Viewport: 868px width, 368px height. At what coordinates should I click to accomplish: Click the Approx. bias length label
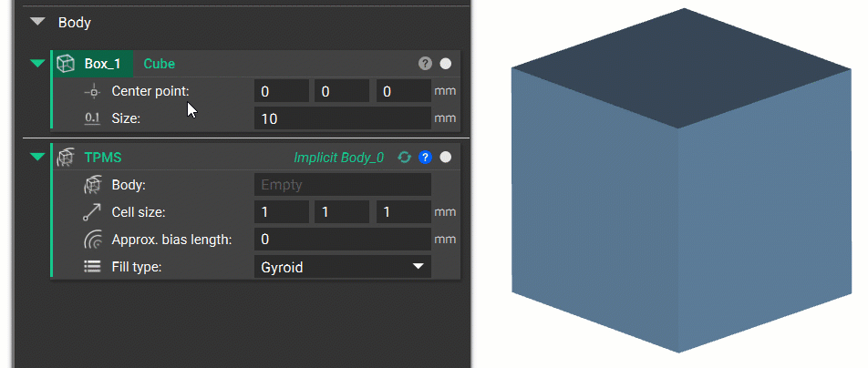pyautogui.click(x=171, y=240)
